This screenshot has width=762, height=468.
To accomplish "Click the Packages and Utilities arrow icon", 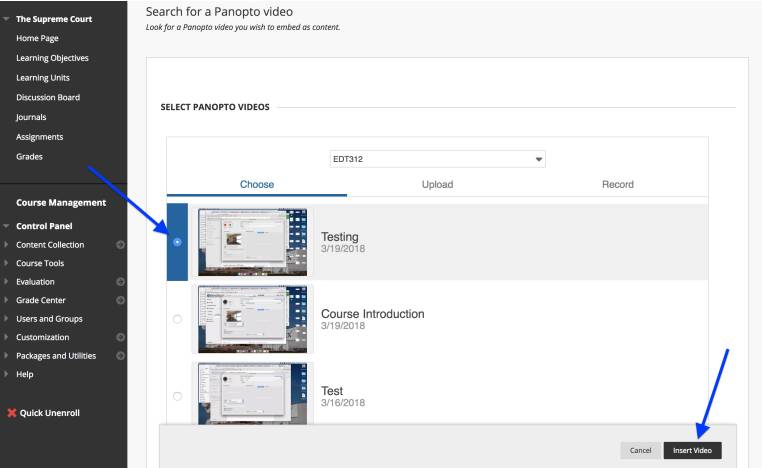I will (120, 356).
